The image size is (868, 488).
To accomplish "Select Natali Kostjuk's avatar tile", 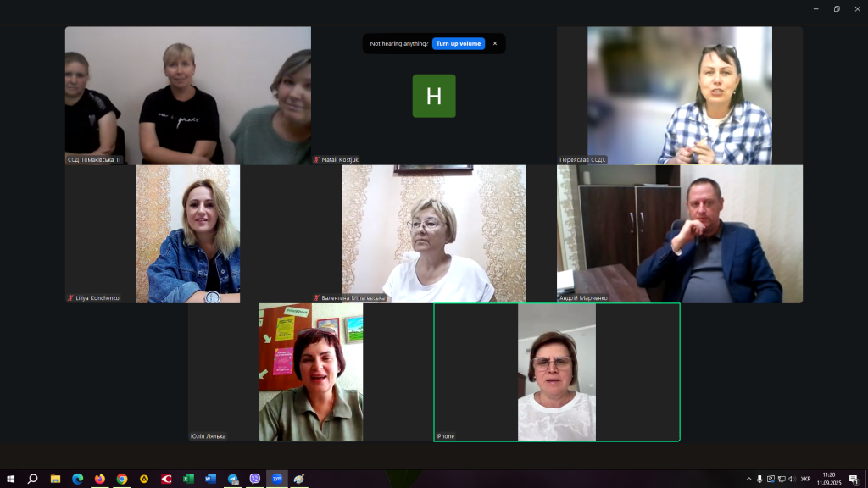I will (434, 96).
